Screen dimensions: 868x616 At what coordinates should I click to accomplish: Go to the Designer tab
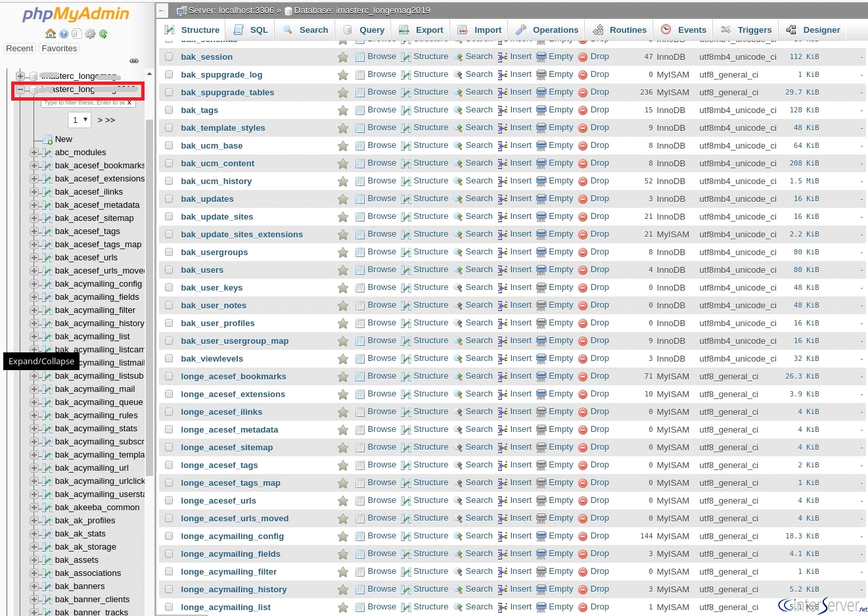813,30
